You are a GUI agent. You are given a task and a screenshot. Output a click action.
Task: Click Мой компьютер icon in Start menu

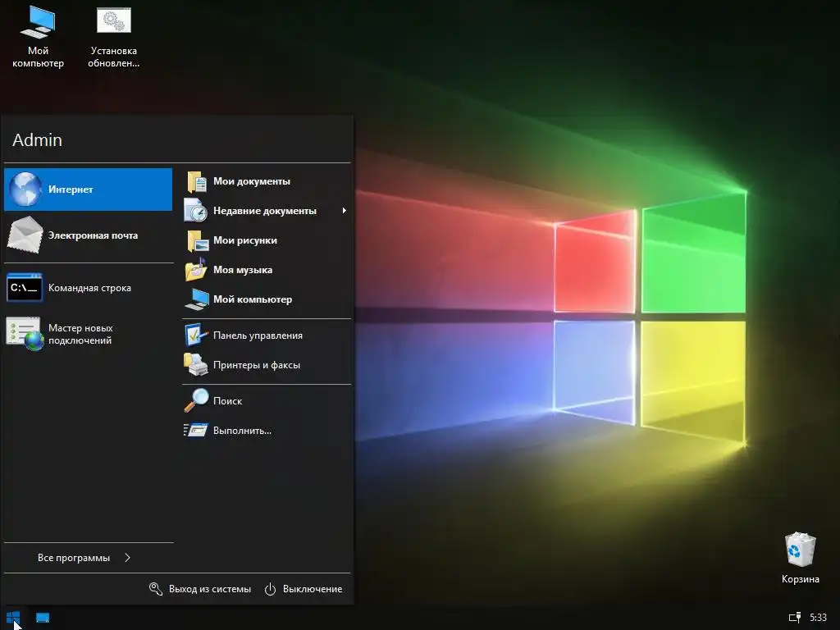tap(197, 299)
